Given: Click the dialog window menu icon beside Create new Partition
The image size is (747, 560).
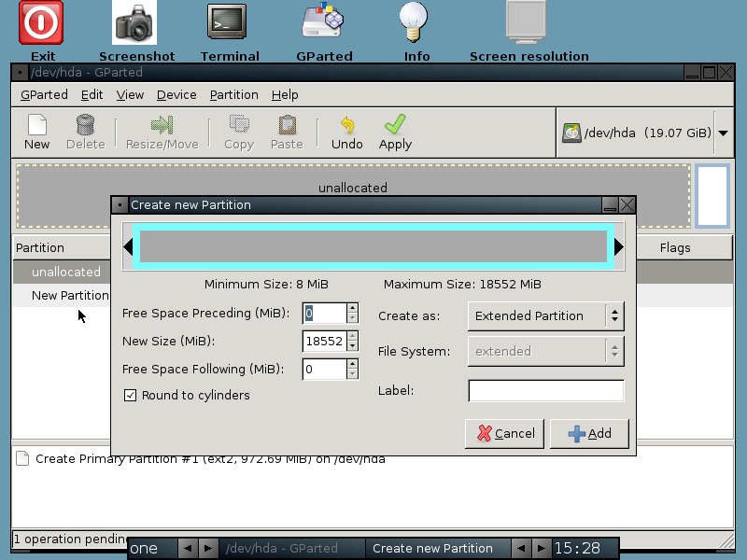Looking at the screenshot, I should click(120, 205).
